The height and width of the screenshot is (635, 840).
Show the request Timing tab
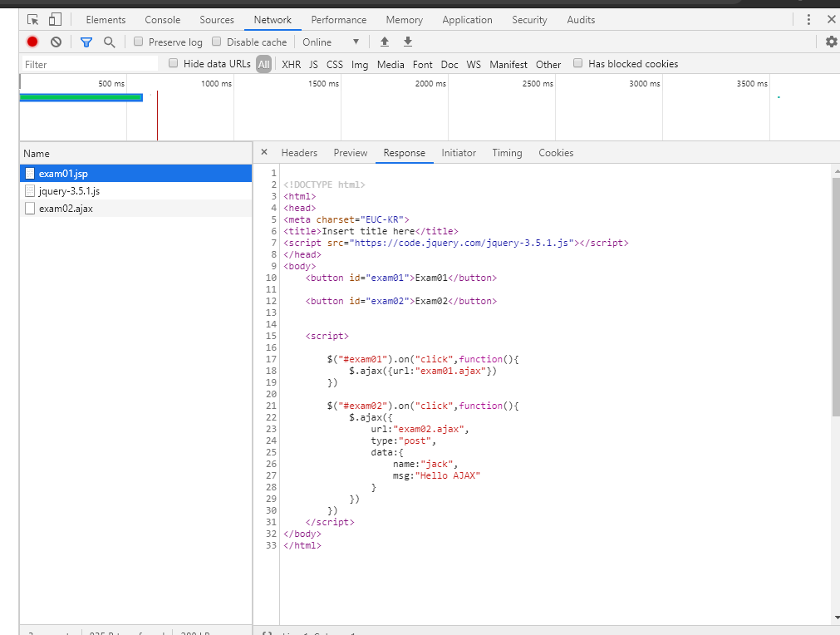coord(507,153)
